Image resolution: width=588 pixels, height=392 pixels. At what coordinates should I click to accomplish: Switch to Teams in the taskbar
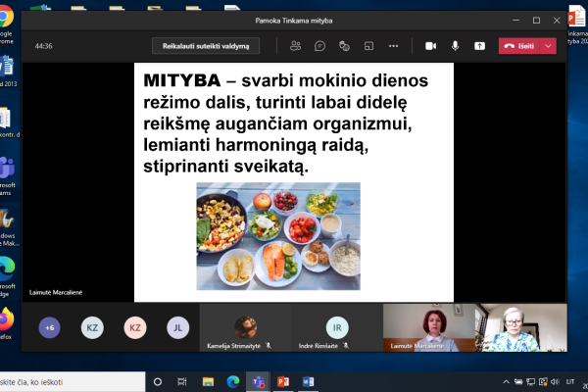click(258, 382)
